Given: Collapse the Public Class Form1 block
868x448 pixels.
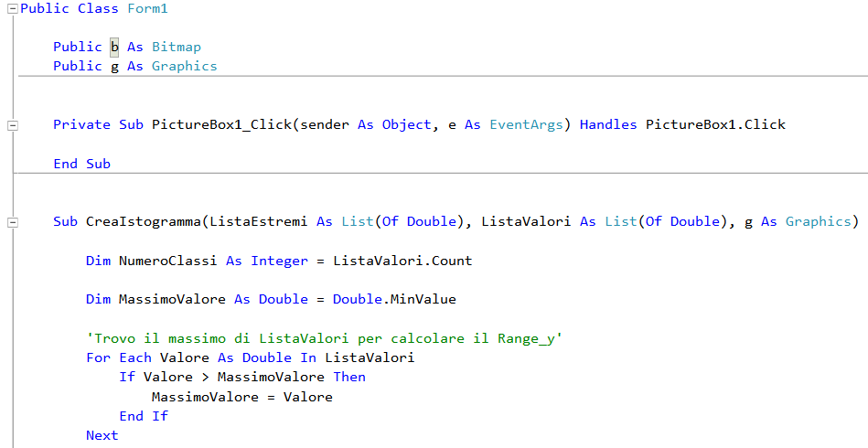Looking at the screenshot, I should (x=12, y=9).
